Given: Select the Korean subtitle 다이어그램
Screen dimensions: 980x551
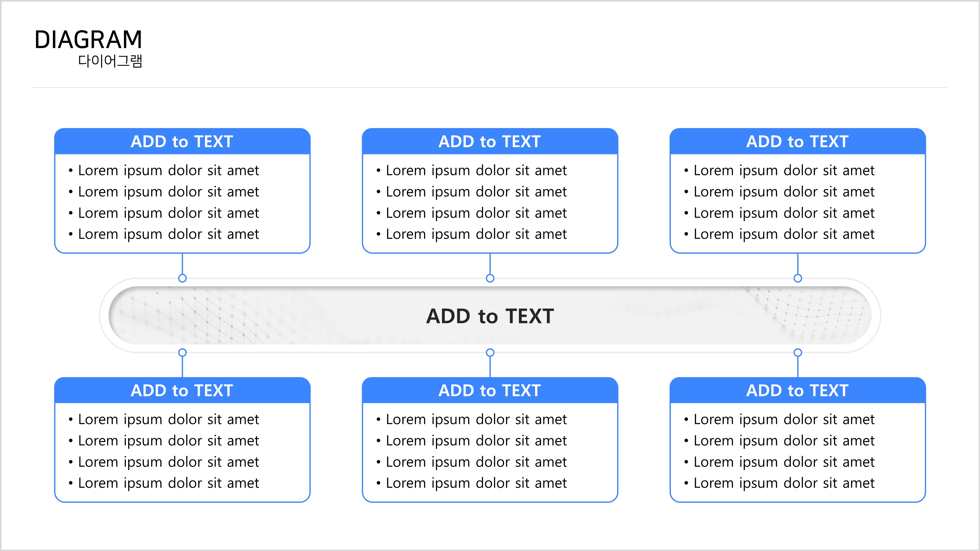Looking at the screenshot, I should coord(110,61).
